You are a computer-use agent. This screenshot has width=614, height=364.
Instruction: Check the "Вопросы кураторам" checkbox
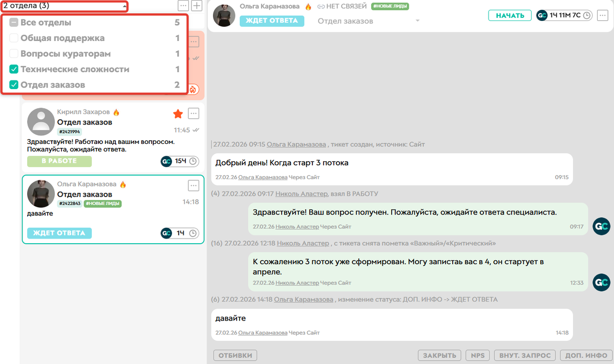click(x=14, y=54)
